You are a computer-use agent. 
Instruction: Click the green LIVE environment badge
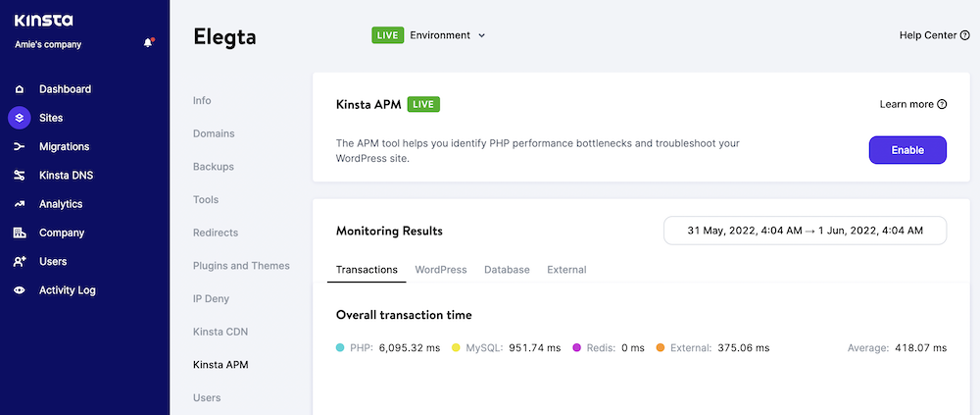[x=387, y=35]
